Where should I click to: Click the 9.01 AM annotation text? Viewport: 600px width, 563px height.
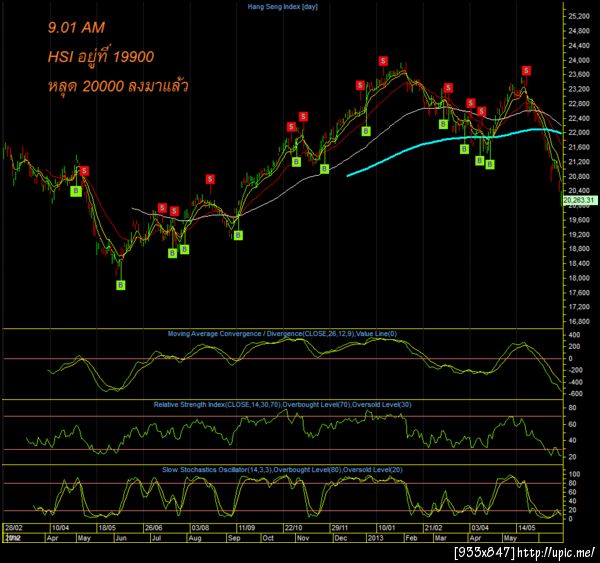coord(76,28)
